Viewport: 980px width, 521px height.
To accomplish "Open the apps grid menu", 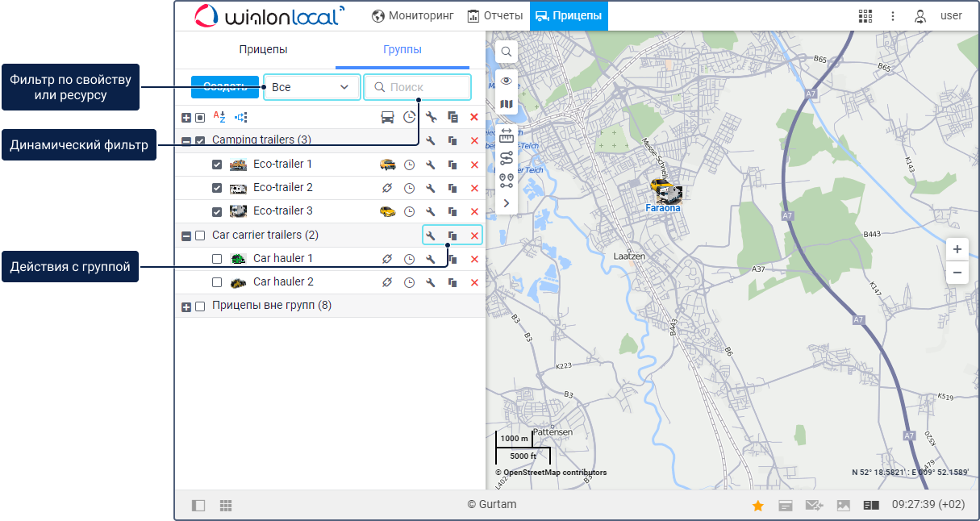I will tap(865, 15).
